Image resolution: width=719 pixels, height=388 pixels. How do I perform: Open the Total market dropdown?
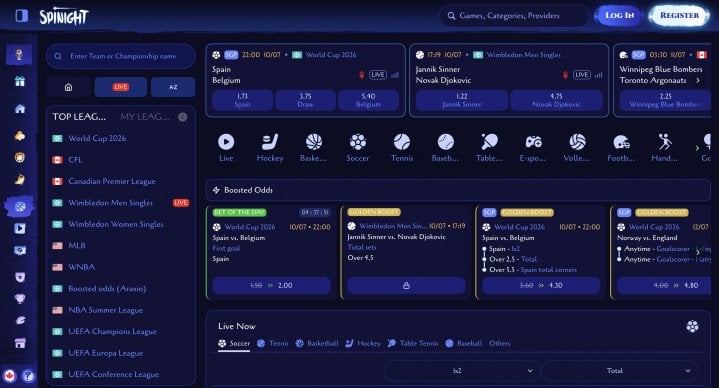(x=619, y=371)
